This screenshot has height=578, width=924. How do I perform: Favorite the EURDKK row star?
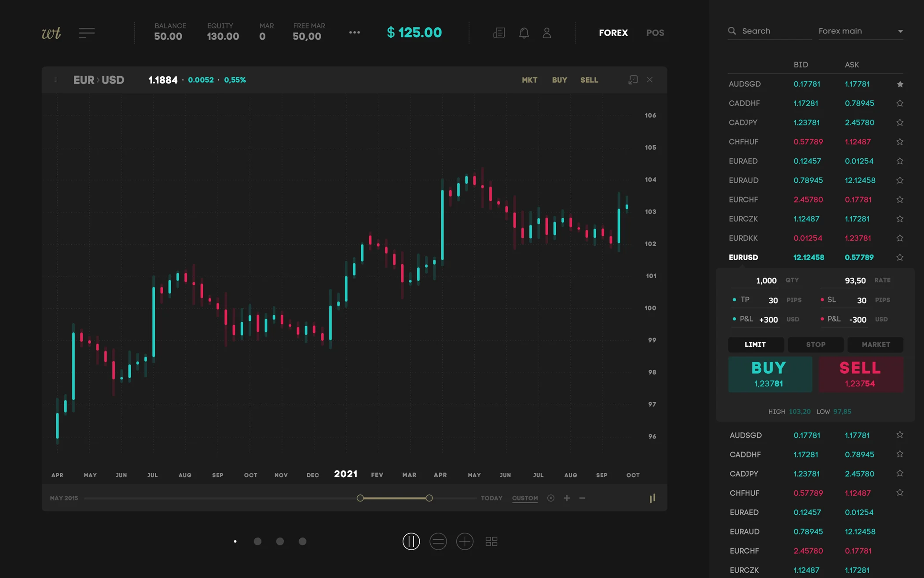click(900, 238)
